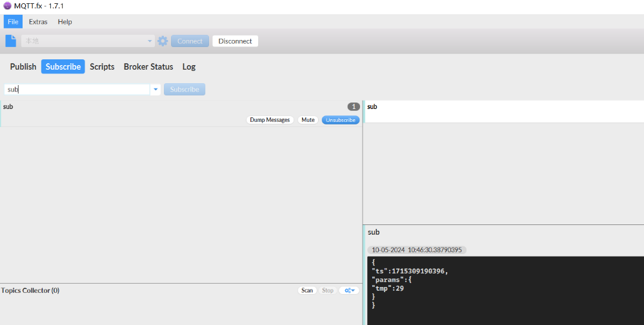Image resolution: width=644 pixels, height=325 pixels.
Task: Switch to the Scripts tab
Action: (102, 67)
